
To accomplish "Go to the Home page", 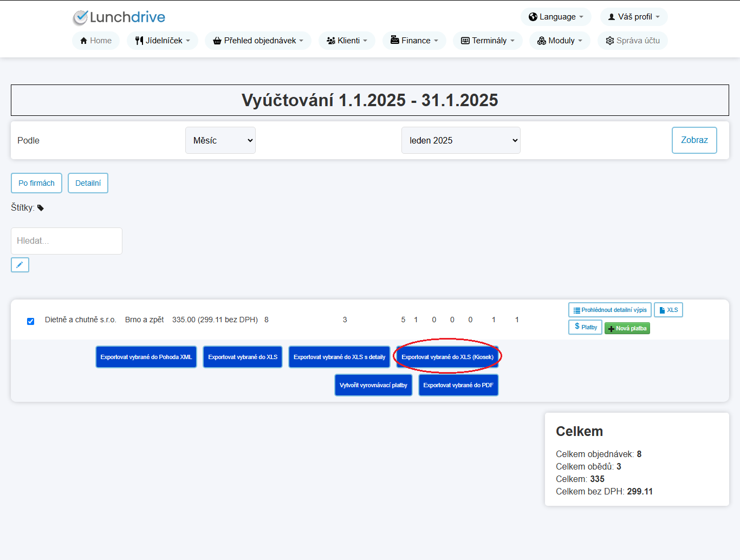I will click(x=96, y=41).
